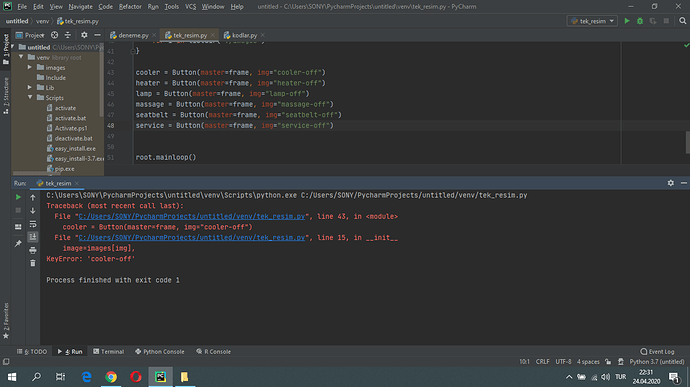This screenshot has height=387, width=690.
Task: Start debugging with the green bug icon
Action: click(x=640, y=21)
